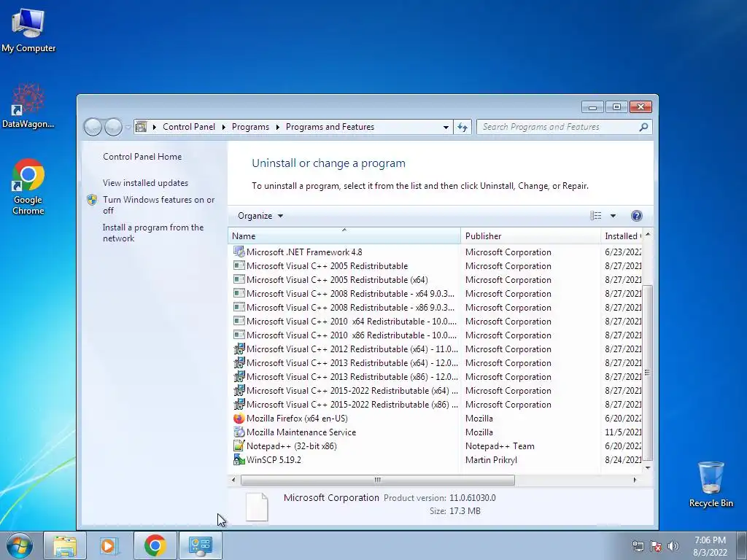Click the address bar Control Panel root icon

click(141, 127)
